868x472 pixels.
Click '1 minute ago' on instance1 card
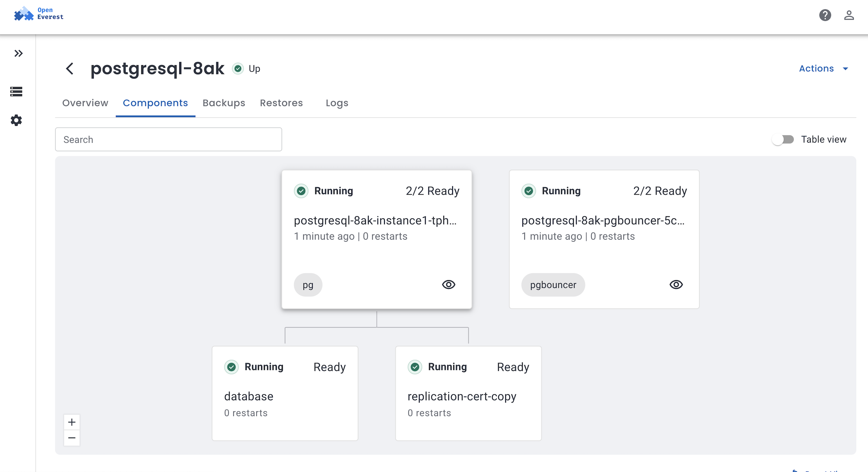(x=324, y=236)
